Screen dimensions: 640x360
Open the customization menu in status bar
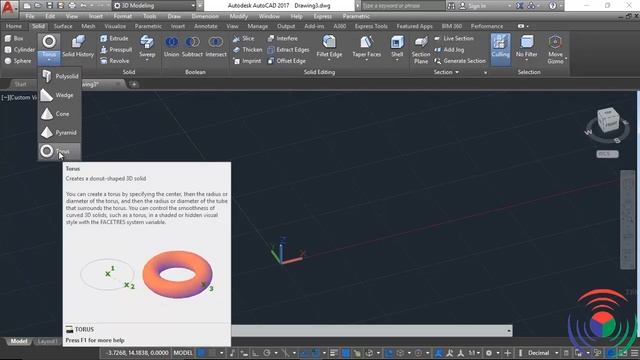[634, 353]
